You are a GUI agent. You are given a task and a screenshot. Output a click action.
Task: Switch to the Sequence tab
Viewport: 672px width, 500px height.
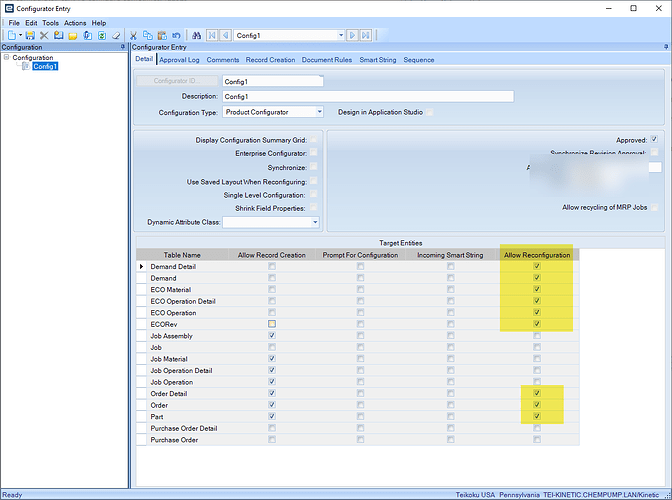click(x=419, y=60)
